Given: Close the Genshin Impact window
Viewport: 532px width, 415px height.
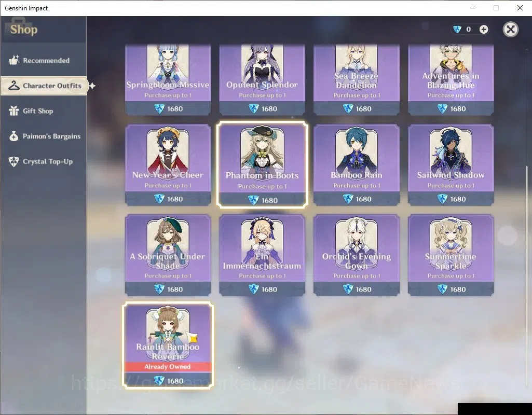Looking at the screenshot, I should pyautogui.click(x=520, y=8).
